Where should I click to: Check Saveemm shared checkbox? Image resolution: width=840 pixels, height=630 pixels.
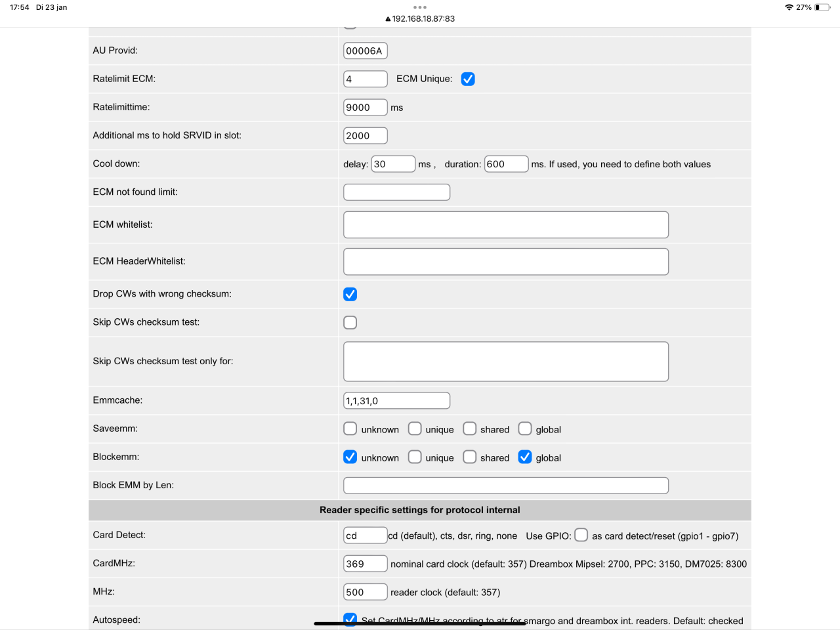(470, 429)
